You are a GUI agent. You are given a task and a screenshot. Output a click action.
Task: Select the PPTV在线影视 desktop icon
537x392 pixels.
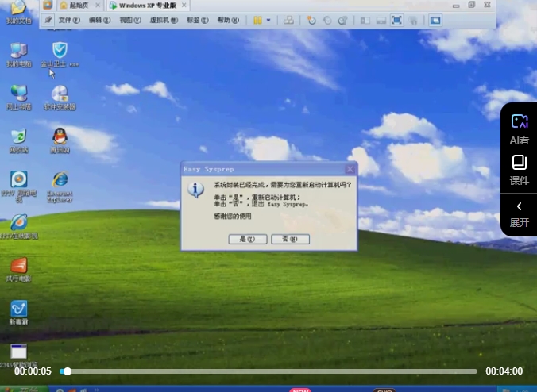click(x=18, y=226)
